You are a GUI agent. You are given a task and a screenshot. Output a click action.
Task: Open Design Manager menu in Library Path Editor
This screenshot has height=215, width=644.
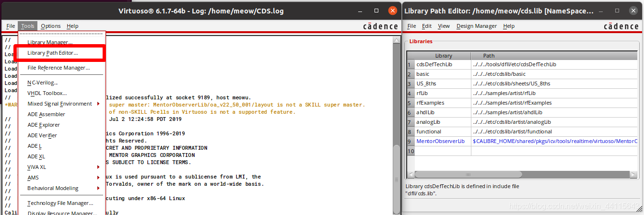click(x=476, y=26)
